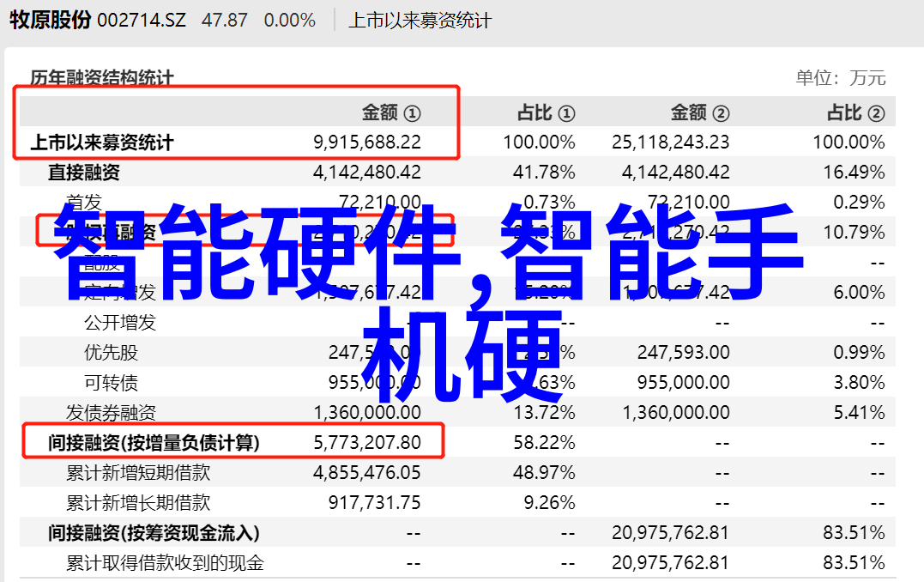Click the amount 917,731.75
The height and width of the screenshot is (582, 924).
click(375, 503)
